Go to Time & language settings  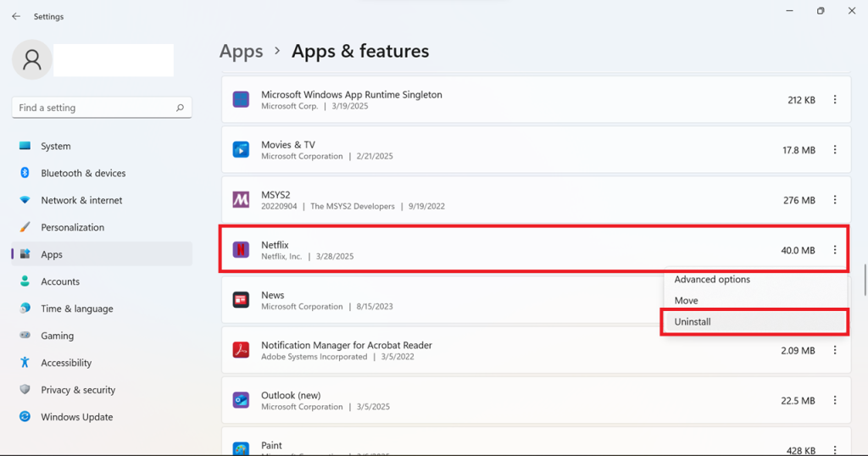[102, 309]
